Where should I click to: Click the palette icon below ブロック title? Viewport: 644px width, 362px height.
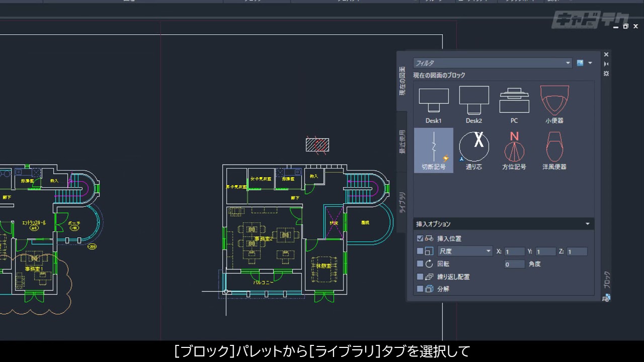606,297
